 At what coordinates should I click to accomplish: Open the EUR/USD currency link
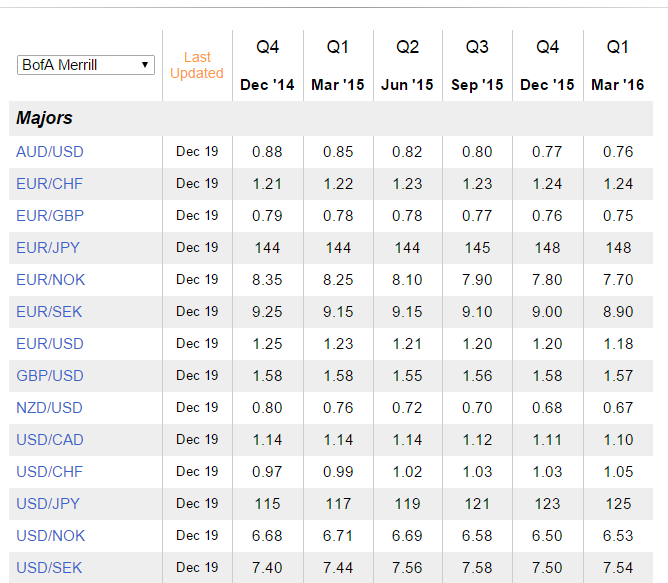coord(50,343)
